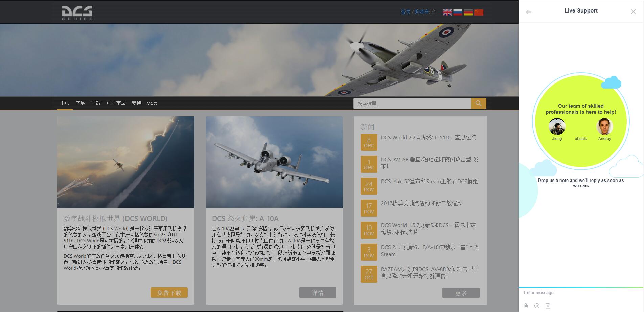Screen dimensions: 644x312
Task: Open news DCS 2.1.1更新6 F/A-18C视频
Action: point(430,250)
